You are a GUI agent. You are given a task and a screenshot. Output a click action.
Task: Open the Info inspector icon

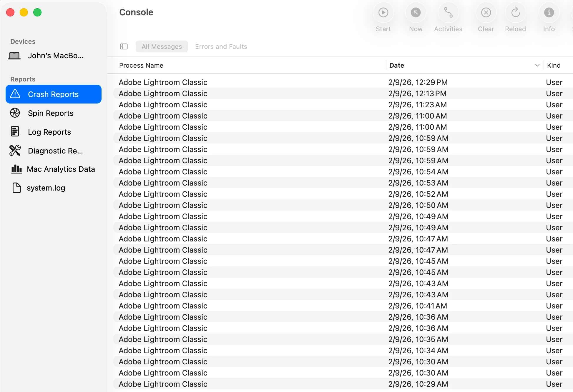pyautogui.click(x=549, y=13)
